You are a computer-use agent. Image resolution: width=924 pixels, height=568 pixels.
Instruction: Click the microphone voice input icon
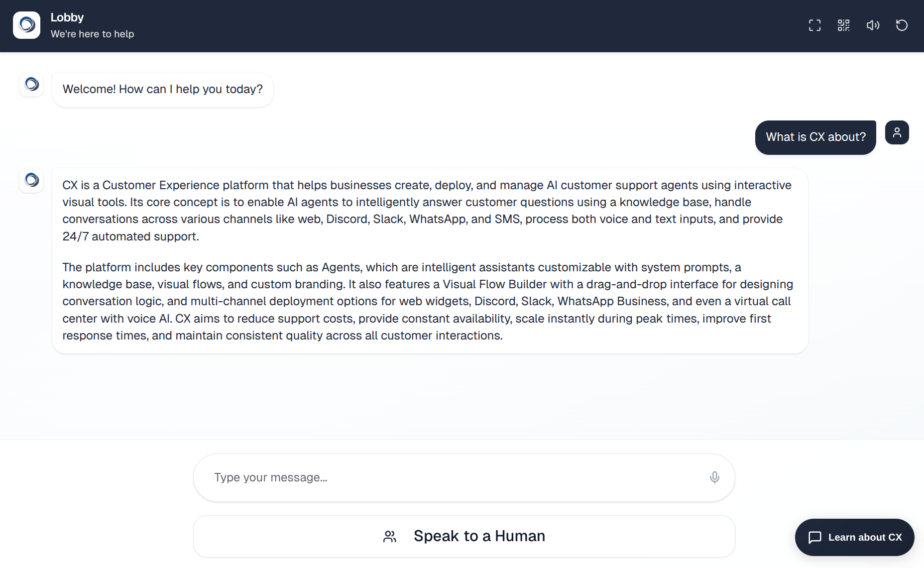[x=714, y=477]
